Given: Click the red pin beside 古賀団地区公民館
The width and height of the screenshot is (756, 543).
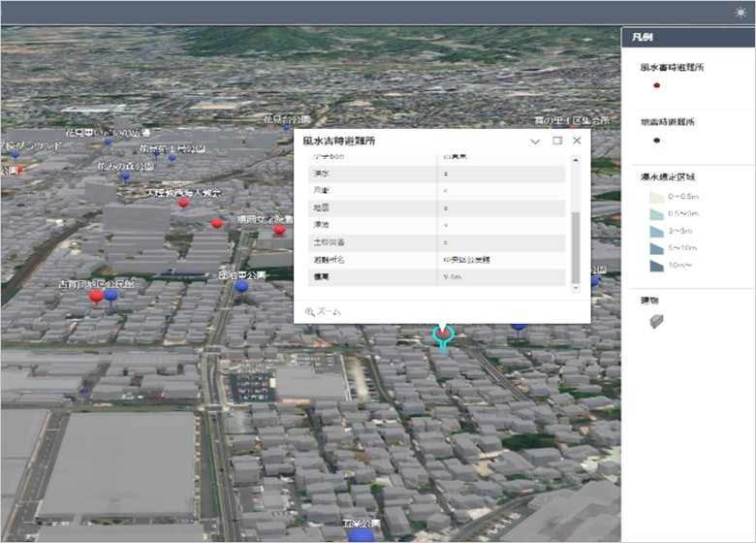Looking at the screenshot, I should point(96,298).
